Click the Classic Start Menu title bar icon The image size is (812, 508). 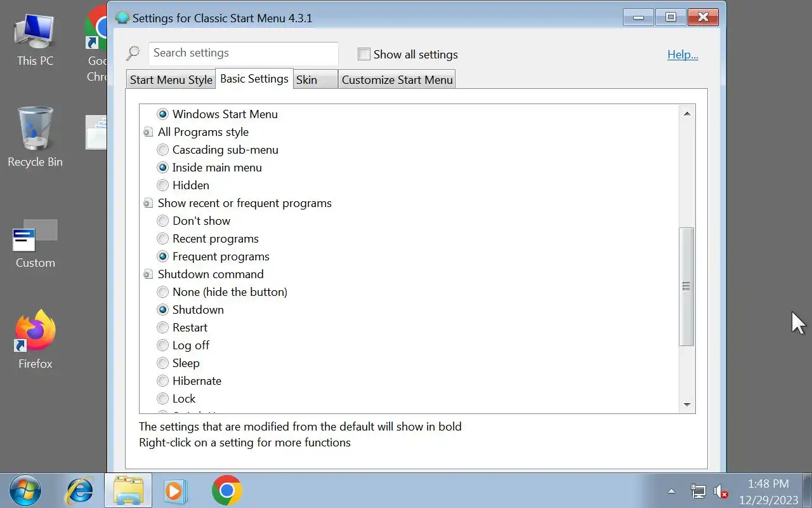[x=122, y=18]
